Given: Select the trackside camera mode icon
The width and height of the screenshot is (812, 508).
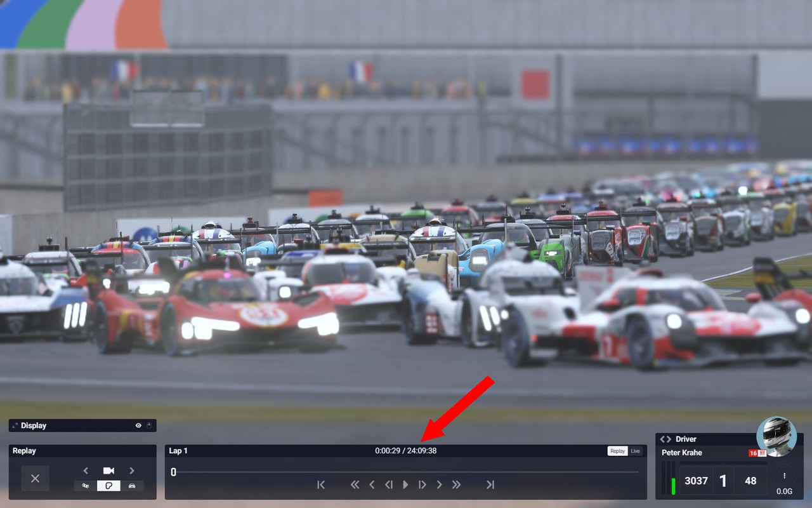Looking at the screenshot, I should tap(86, 486).
